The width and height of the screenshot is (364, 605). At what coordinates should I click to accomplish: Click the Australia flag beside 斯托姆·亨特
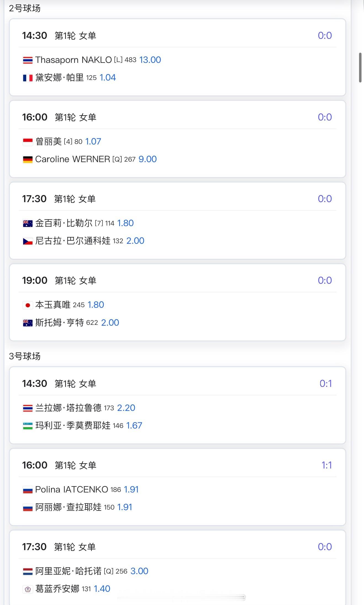pyautogui.click(x=28, y=323)
